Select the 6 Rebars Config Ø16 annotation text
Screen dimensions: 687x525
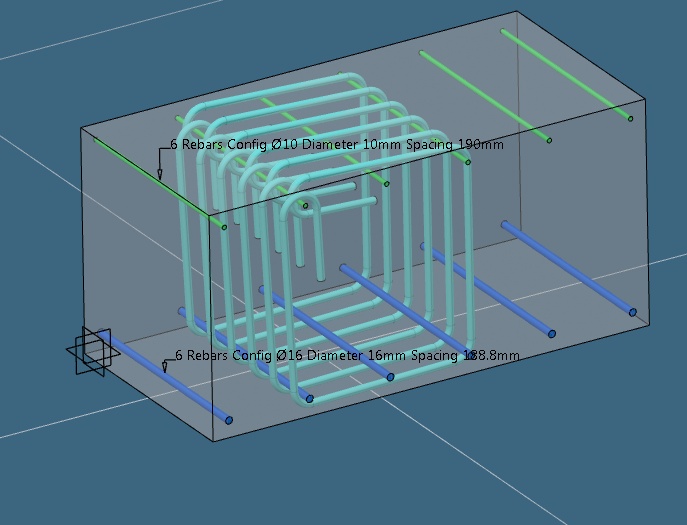pyautogui.click(x=347, y=355)
